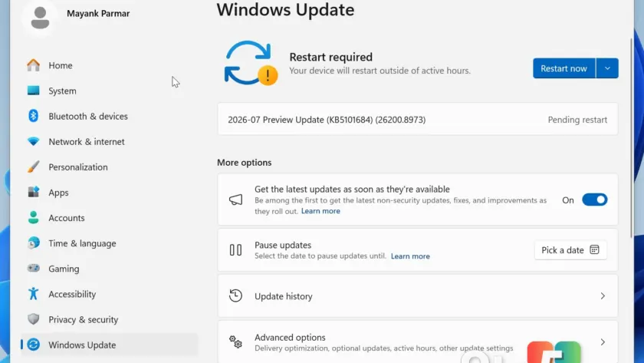This screenshot has height=363, width=644.
Task: Click the Personalization paintbrush icon
Action: pyautogui.click(x=33, y=167)
